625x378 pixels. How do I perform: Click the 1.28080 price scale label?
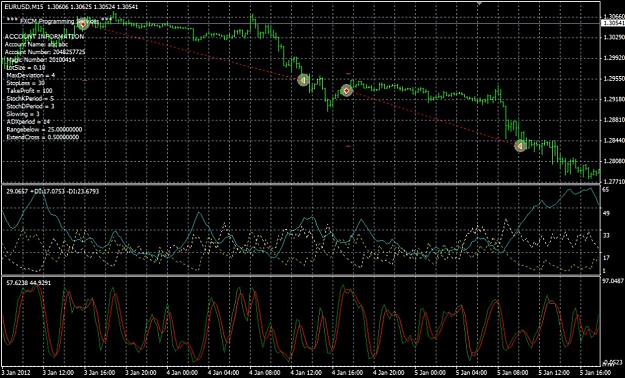click(614, 161)
